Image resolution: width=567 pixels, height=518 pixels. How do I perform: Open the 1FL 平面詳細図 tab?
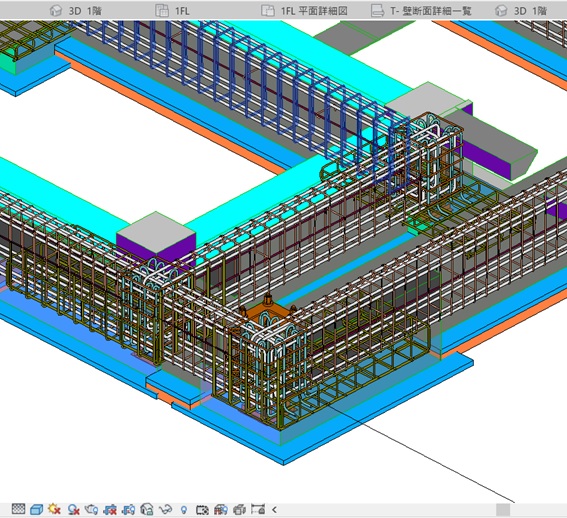(304, 11)
